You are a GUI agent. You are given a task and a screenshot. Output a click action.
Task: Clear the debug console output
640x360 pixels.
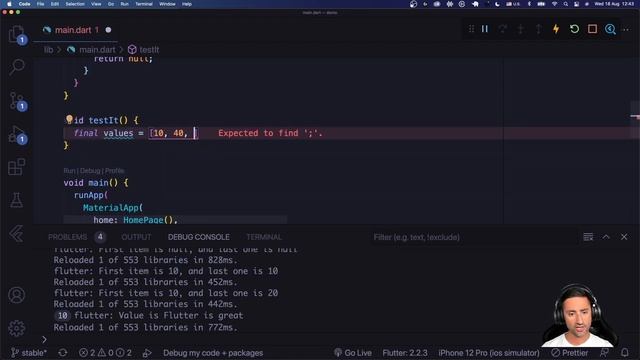pyautogui.click(x=588, y=237)
